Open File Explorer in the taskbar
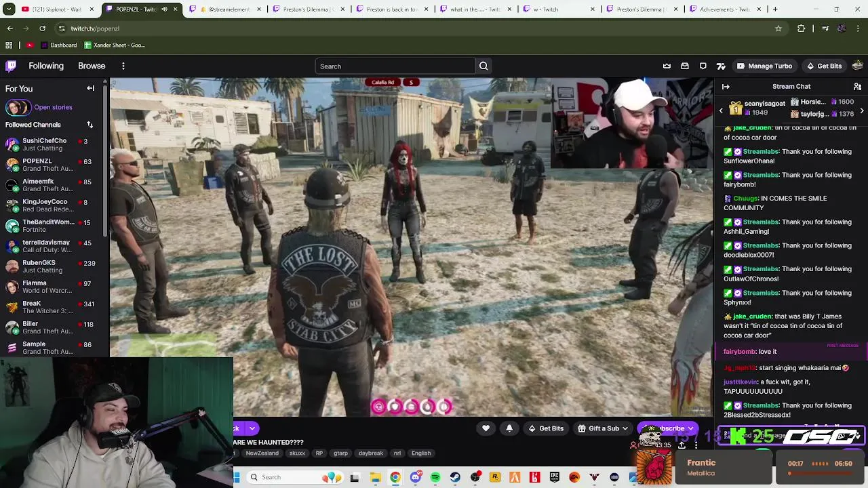This screenshot has height=488, width=868. coord(375,477)
